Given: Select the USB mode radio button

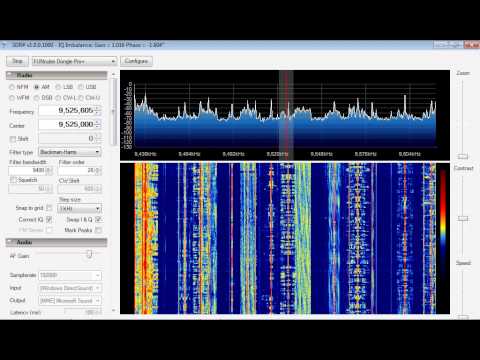Looking at the screenshot, I should pos(81,87).
